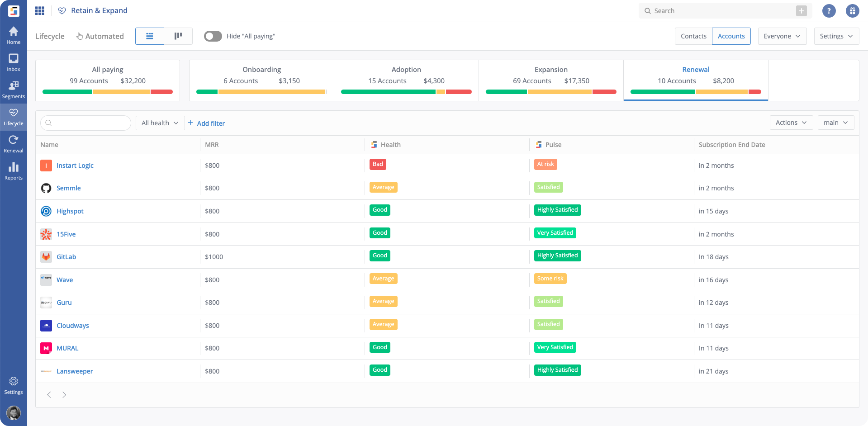Open Reports in the sidebar
The height and width of the screenshot is (426, 868).
tap(14, 171)
